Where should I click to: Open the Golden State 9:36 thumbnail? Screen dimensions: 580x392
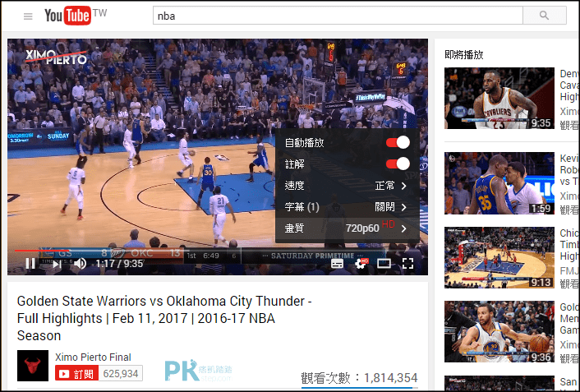499,332
